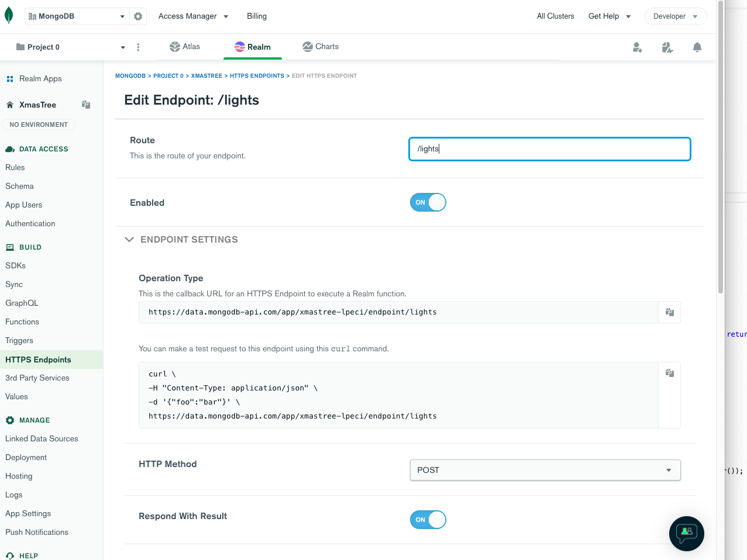Open the Get Help dropdown
The width and height of the screenshot is (747, 560).
[x=610, y=16]
